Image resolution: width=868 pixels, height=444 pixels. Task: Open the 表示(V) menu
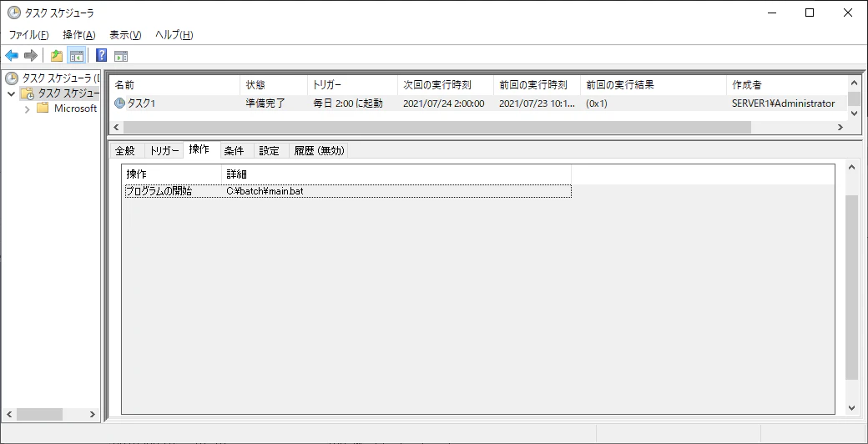click(x=125, y=35)
